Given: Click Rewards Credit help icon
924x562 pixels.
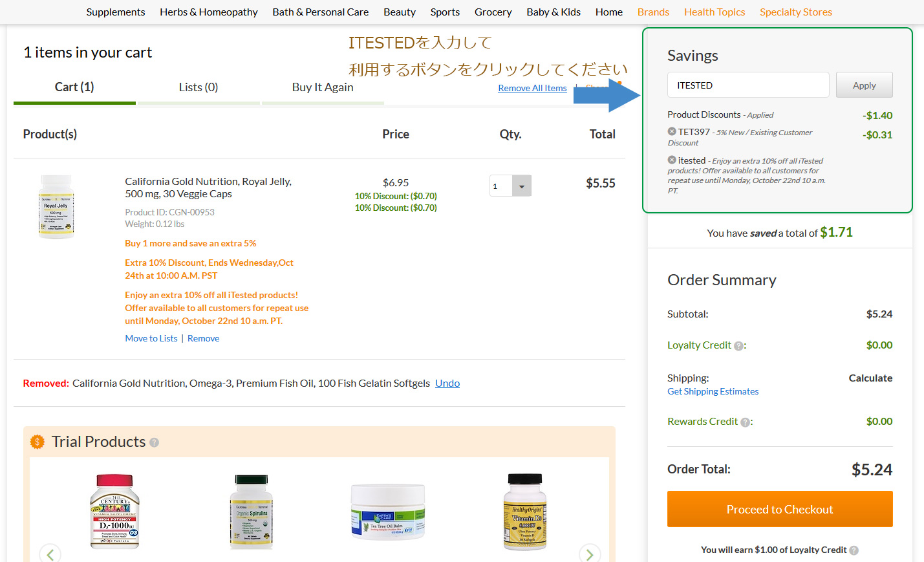Looking at the screenshot, I should pyautogui.click(x=745, y=422).
